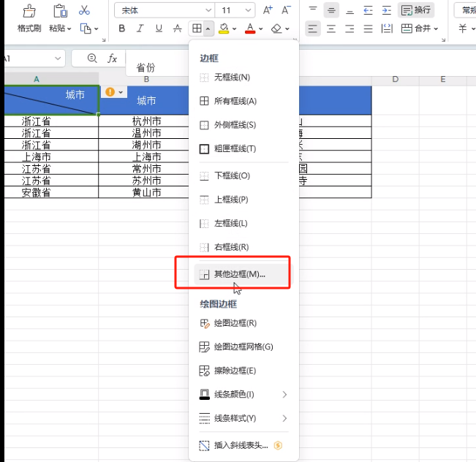Click the zoom magnifier icon by formula bar
The image size is (476, 462).
point(92,58)
